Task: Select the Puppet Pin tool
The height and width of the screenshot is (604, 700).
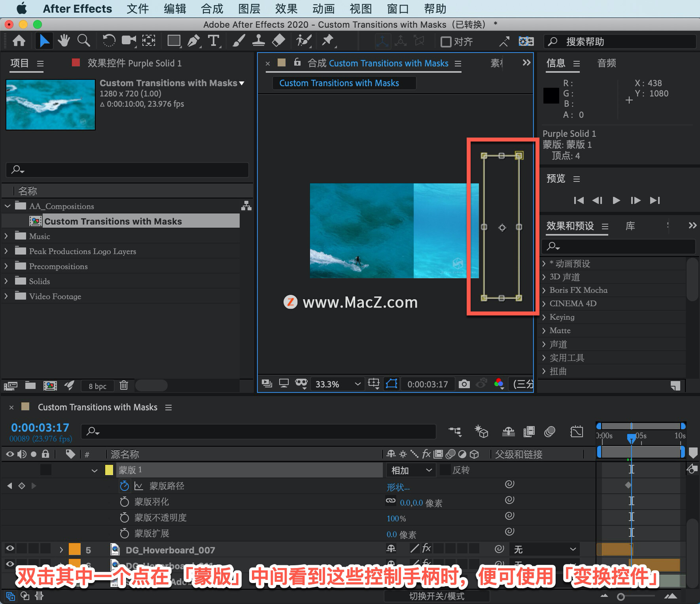Action: coord(327,41)
